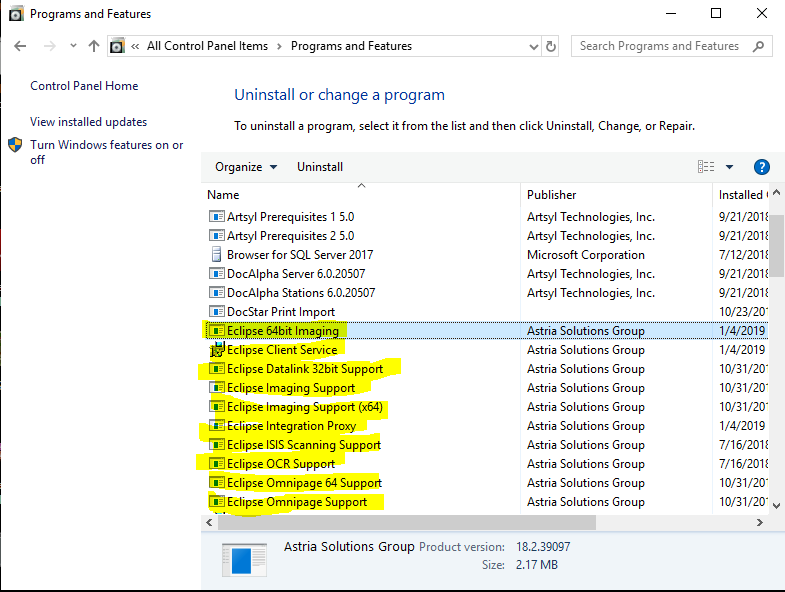
Task: Click Eclipse Datalink 32bit Support icon
Action: coord(216,369)
